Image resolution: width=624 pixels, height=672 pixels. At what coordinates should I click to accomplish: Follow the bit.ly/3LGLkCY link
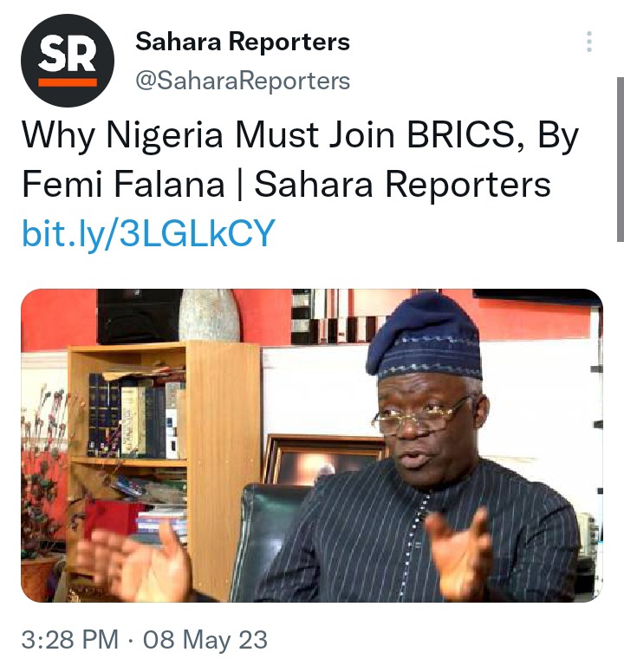tap(148, 233)
